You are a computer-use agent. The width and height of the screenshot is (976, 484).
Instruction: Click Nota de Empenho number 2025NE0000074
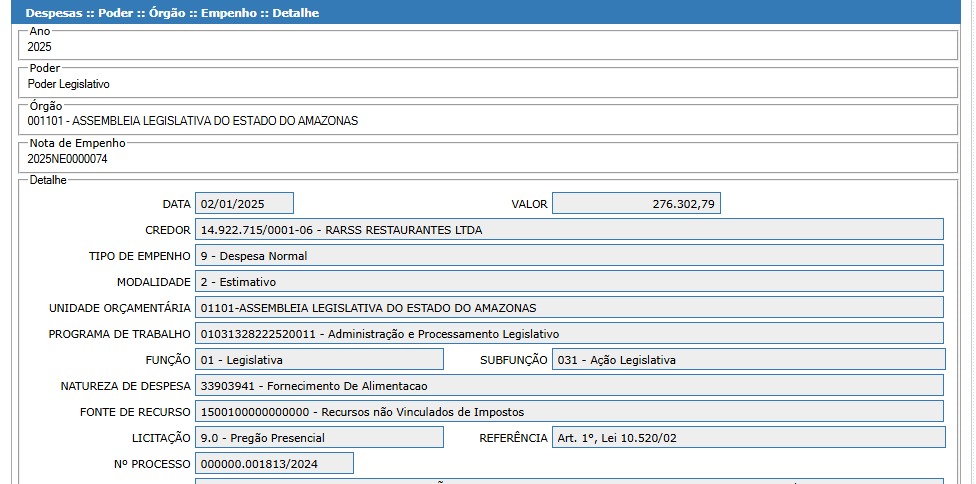point(68,158)
